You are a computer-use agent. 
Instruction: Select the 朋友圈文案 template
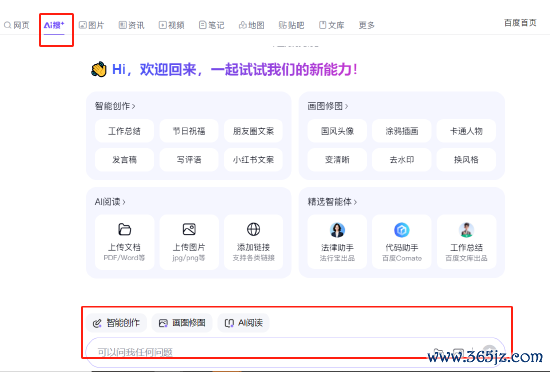tap(253, 131)
